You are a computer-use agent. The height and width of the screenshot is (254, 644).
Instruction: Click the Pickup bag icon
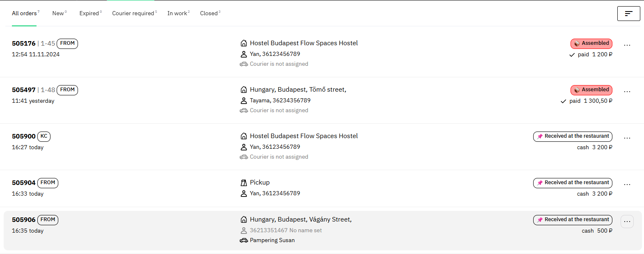click(x=244, y=182)
